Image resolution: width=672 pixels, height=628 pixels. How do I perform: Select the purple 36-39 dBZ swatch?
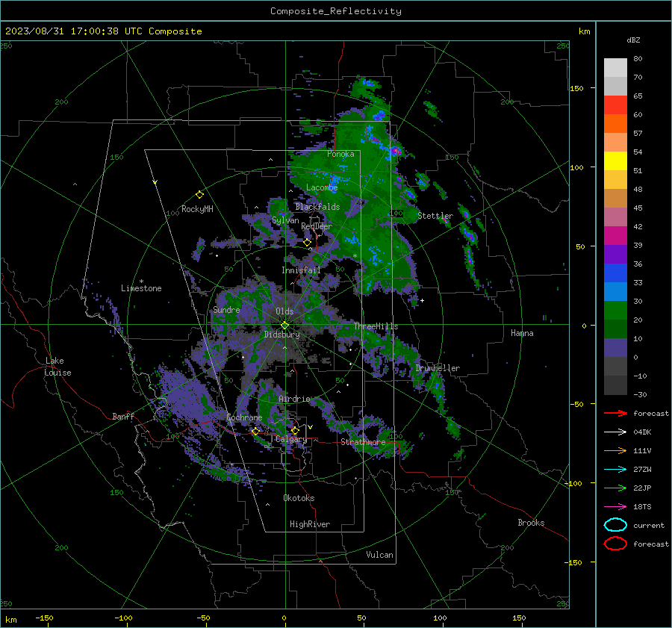pos(615,254)
